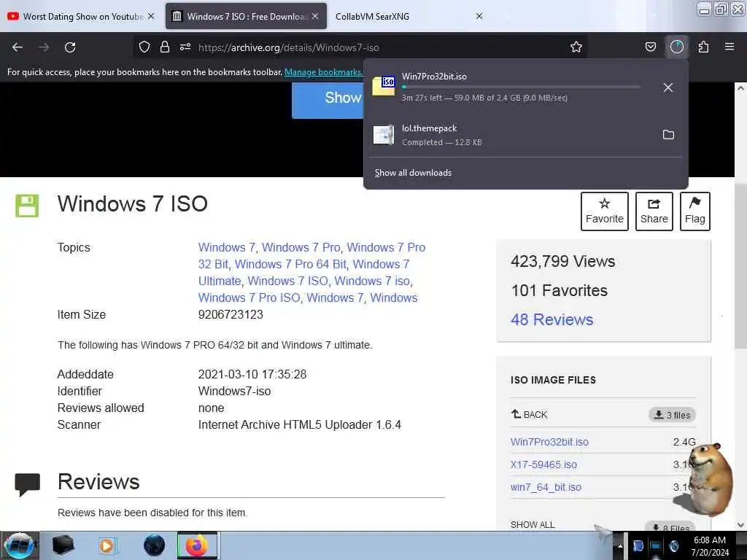The width and height of the screenshot is (747, 560).
Task: Download win7_64_bit.iso from file list
Action: [x=546, y=487]
